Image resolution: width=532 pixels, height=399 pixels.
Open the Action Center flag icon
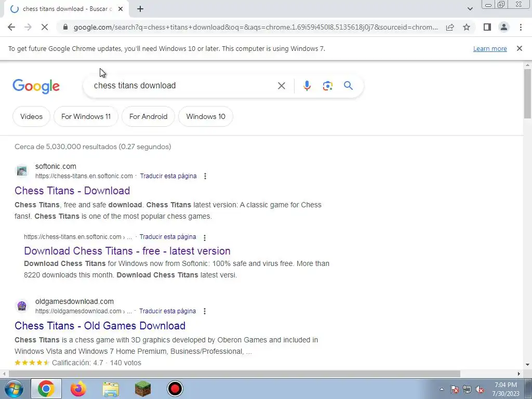click(x=454, y=390)
